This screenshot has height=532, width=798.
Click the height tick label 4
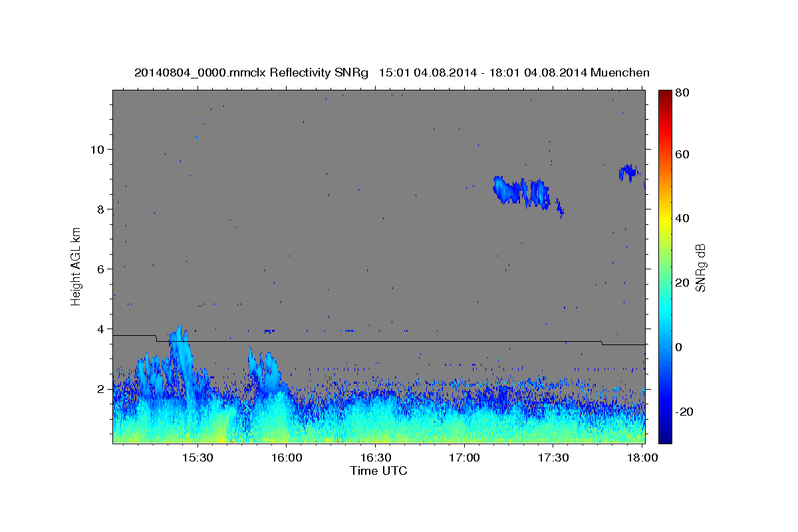tap(101, 329)
